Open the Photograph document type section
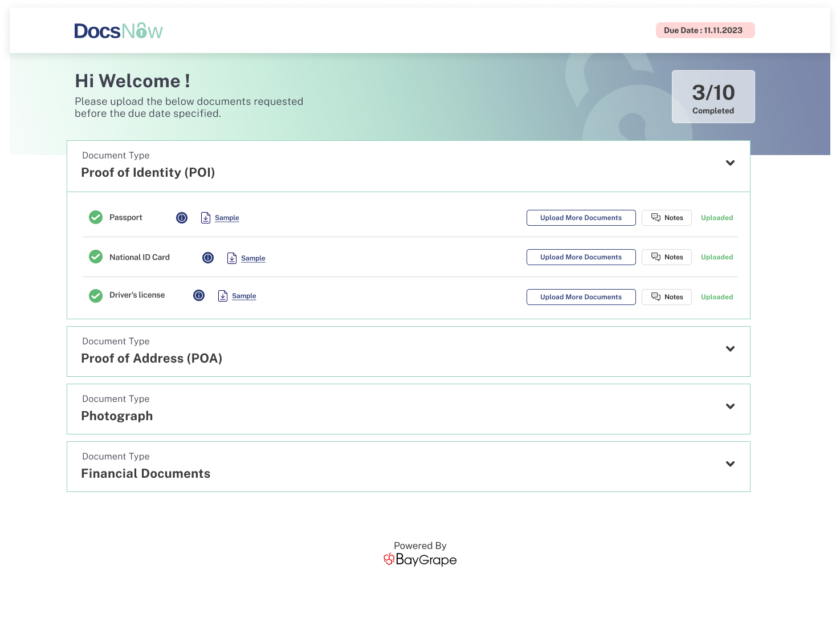 (730, 406)
